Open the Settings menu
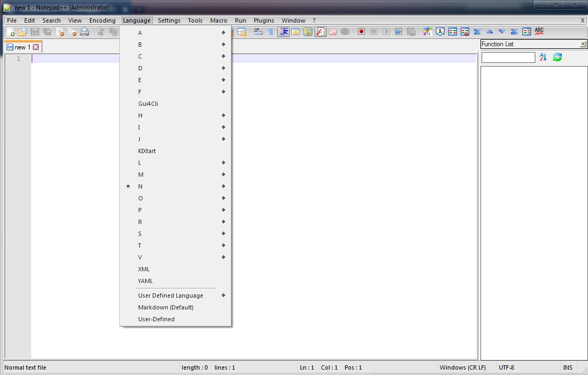Screen dimensions: 588x375 coord(169,20)
